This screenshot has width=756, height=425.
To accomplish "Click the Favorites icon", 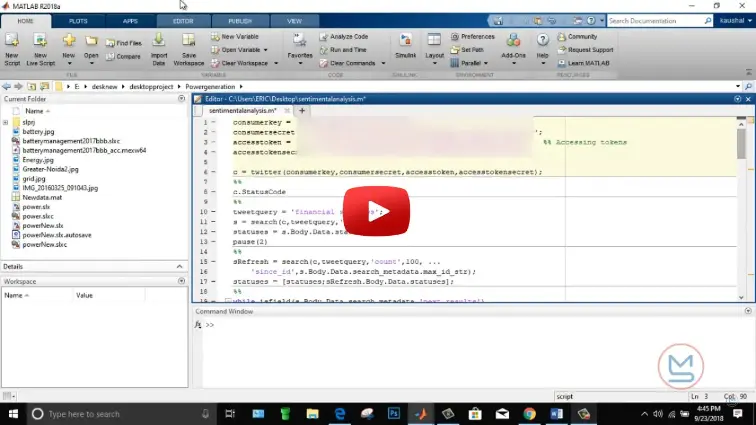I will (299, 43).
